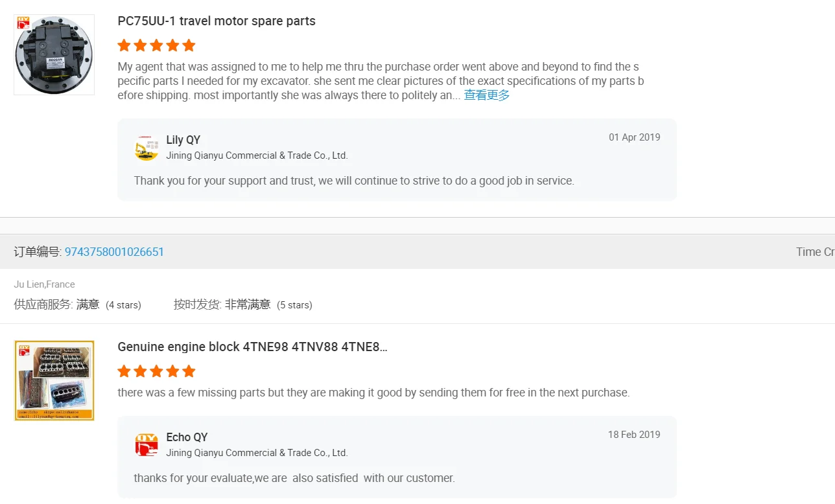
Task: Select the Lily QY supplier name
Action: pos(183,140)
